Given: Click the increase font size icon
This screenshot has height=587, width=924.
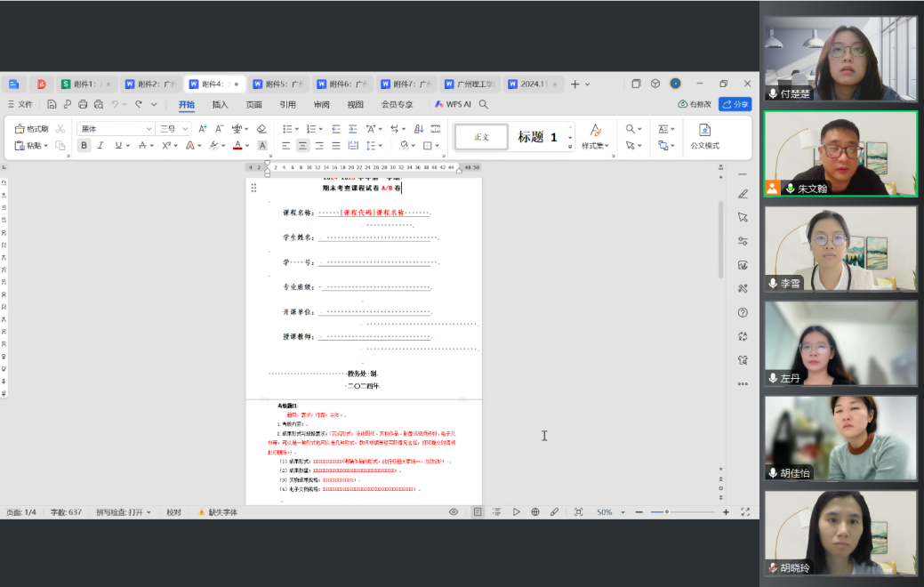Looking at the screenshot, I should coord(203,129).
